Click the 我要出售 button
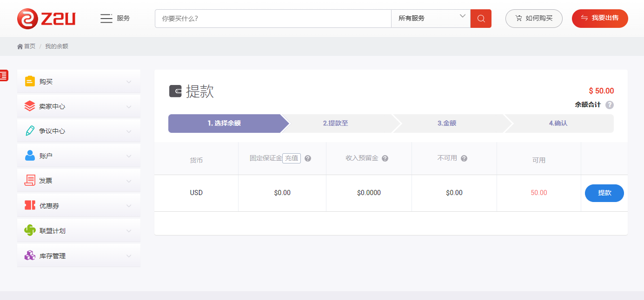This screenshot has height=300, width=644. click(x=600, y=19)
